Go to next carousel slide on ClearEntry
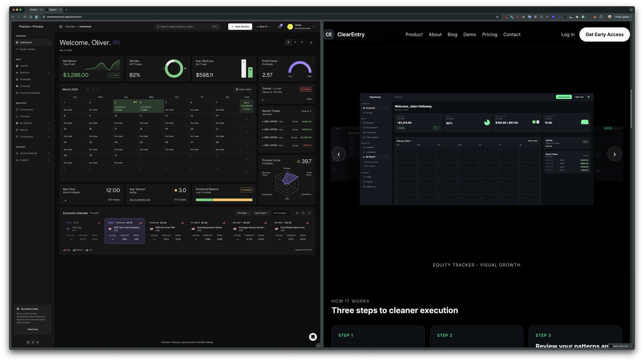The image size is (644, 362). coord(614,154)
